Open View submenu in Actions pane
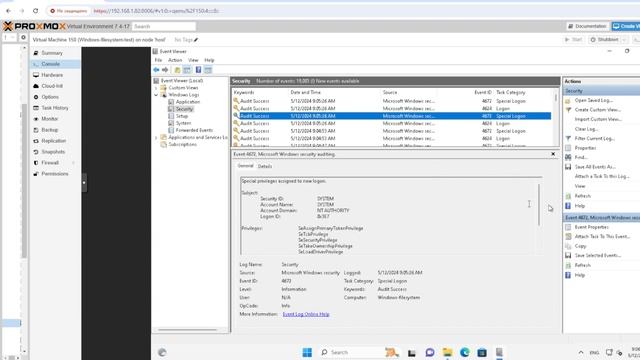The image size is (640, 360). [580, 186]
